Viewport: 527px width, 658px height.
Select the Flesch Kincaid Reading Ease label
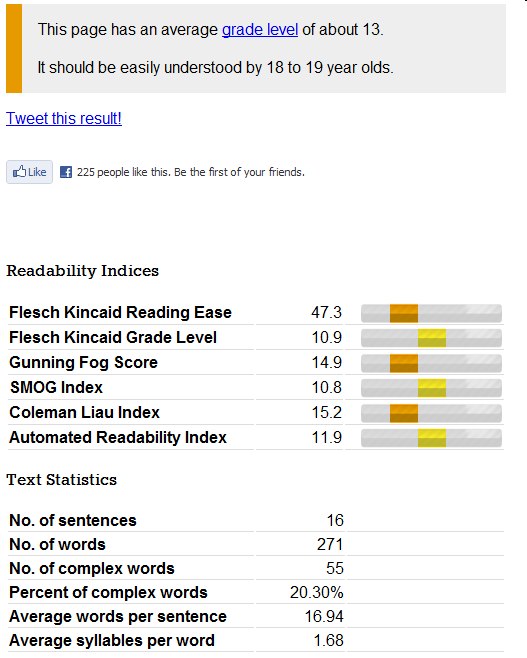pyautogui.click(x=120, y=313)
